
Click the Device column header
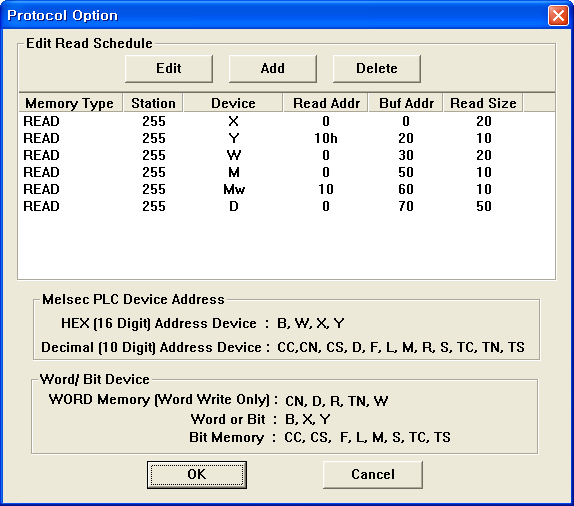pos(233,103)
